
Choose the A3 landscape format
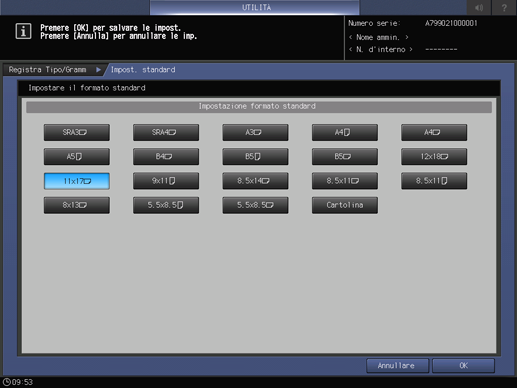(255, 132)
